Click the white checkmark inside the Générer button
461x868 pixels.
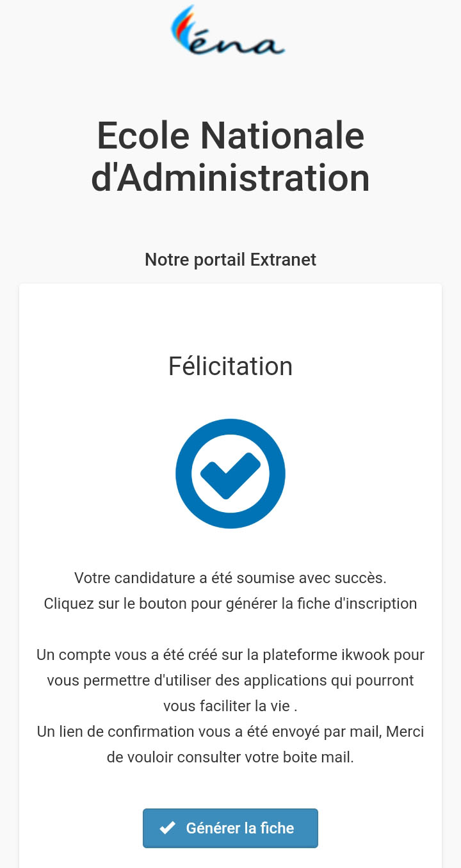(x=168, y=828)
